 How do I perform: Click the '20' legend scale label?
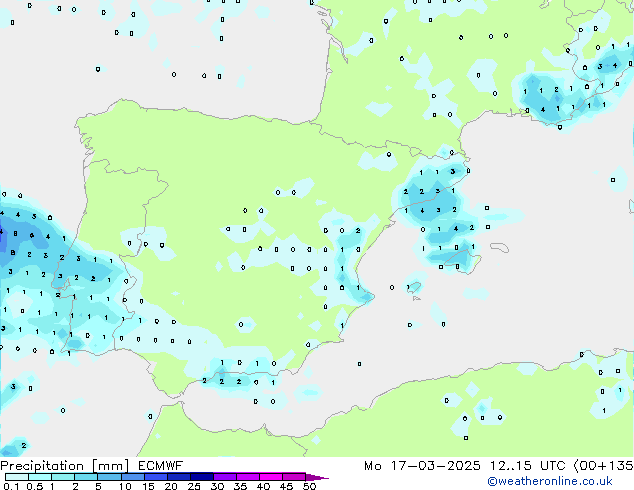(171, 486)
